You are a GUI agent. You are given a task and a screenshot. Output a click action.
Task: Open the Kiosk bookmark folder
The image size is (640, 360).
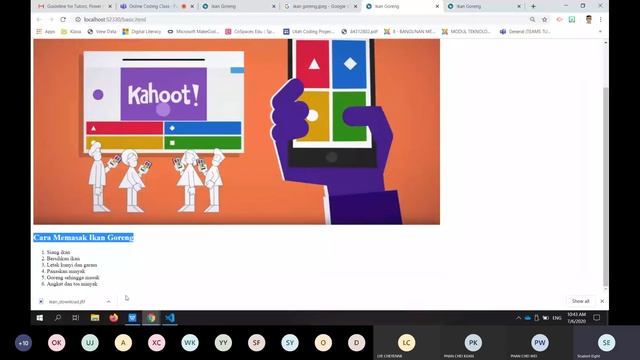pyautogui.click(x=71, y=31)
